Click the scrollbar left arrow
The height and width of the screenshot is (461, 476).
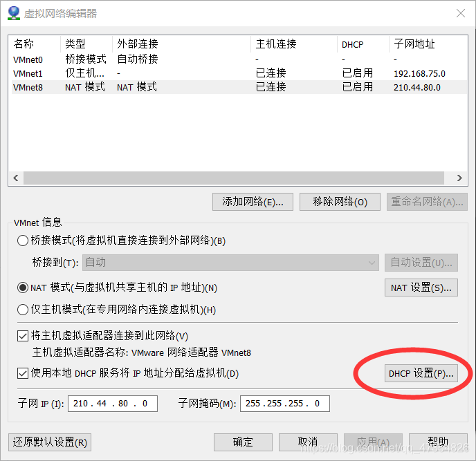pos(16,178)
